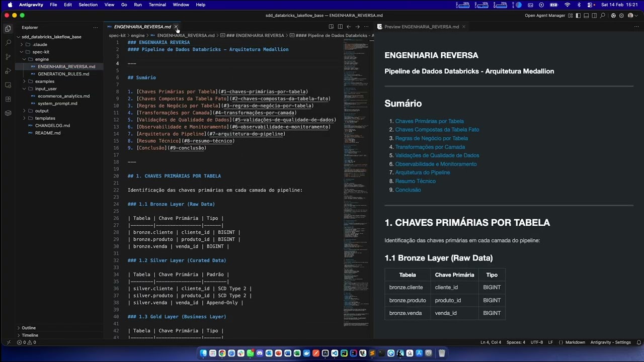This screenshot has width=644, height=362.
Task: Change the UTF-8 encoding in status bar
Action: pos(536,342)
